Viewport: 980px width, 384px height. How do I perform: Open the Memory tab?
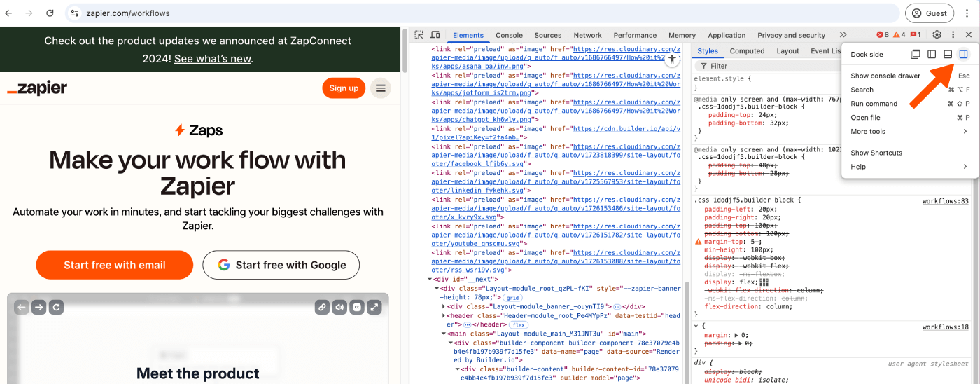click(x=682, y=35)
